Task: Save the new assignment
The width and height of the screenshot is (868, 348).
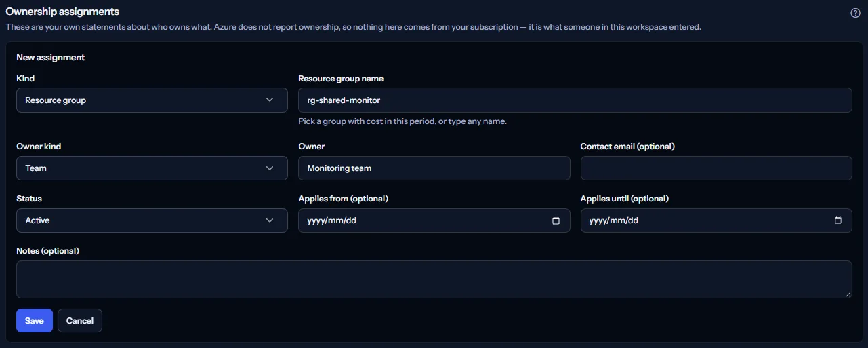Action: coord(35,321)
